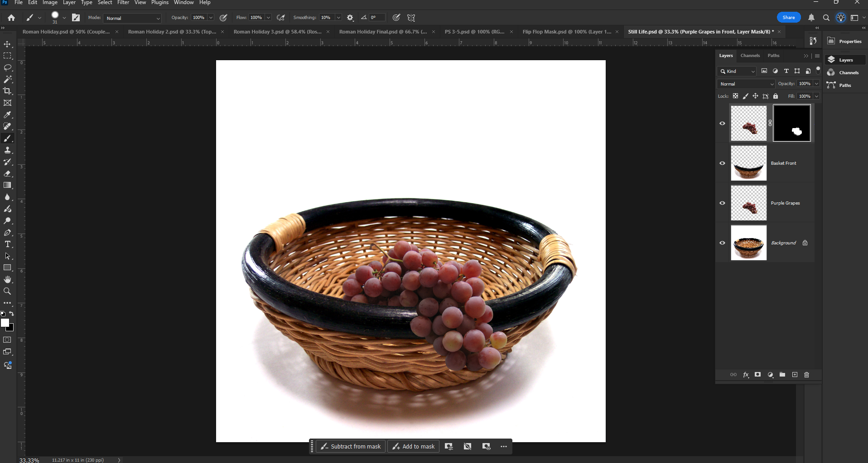Add a layer style with the fx icon
This screenshot has width=868, height=463.
click(745, 375)
